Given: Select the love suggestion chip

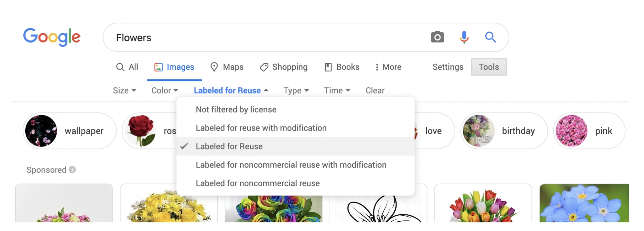Looking at the screenshot, I should (434, 131).
